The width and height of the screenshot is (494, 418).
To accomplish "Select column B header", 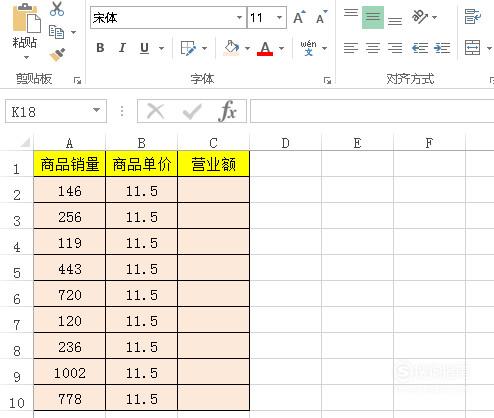I will point(142,143).
